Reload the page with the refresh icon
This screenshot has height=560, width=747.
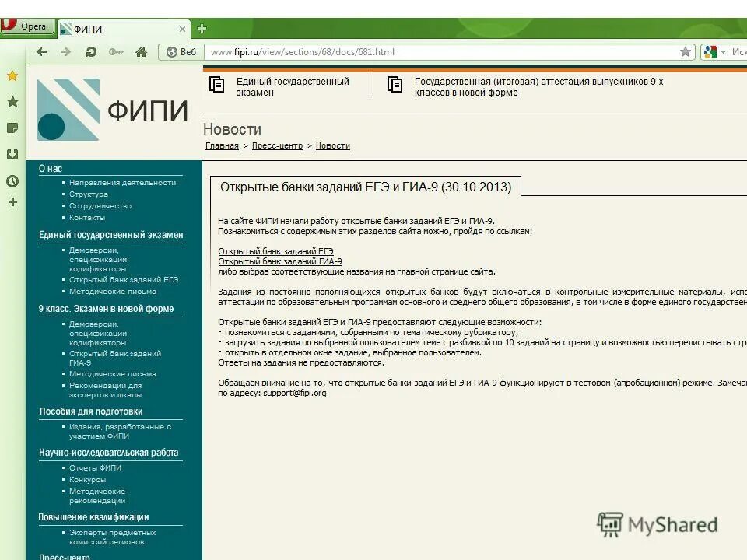pos(90,52)
